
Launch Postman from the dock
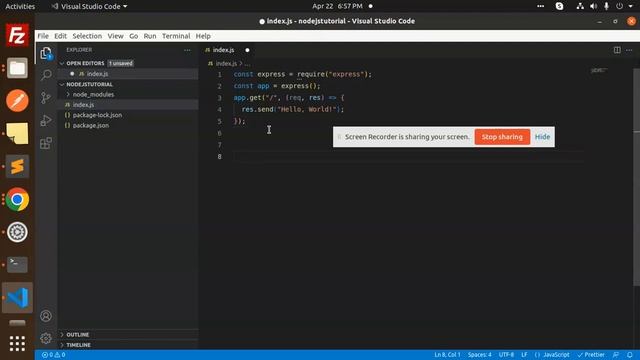point(17,100)
